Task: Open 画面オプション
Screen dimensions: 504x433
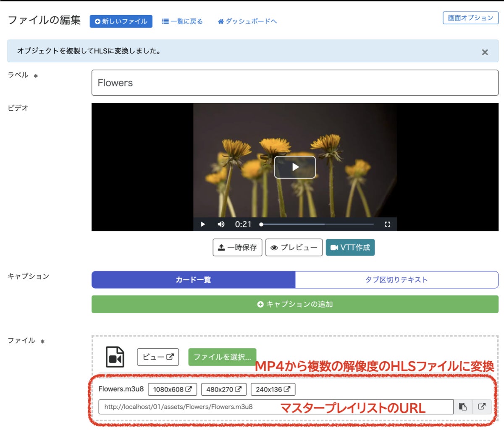Action: tap(470, 18)
